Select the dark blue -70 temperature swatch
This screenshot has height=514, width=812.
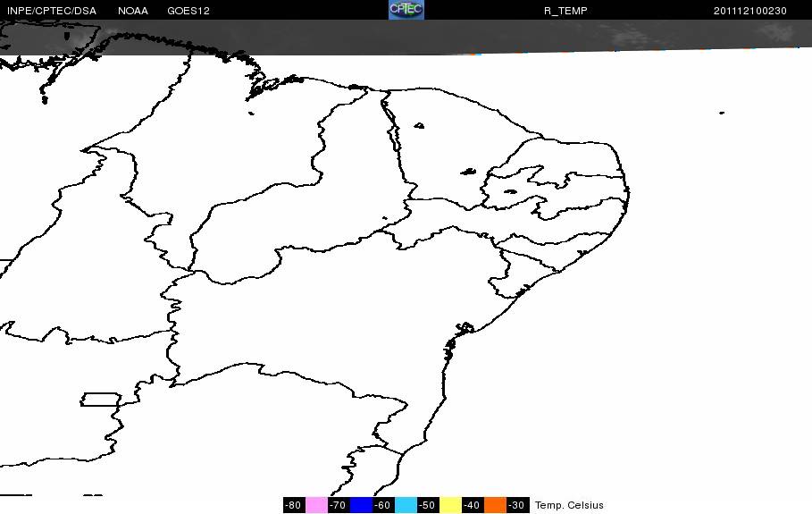361,505
